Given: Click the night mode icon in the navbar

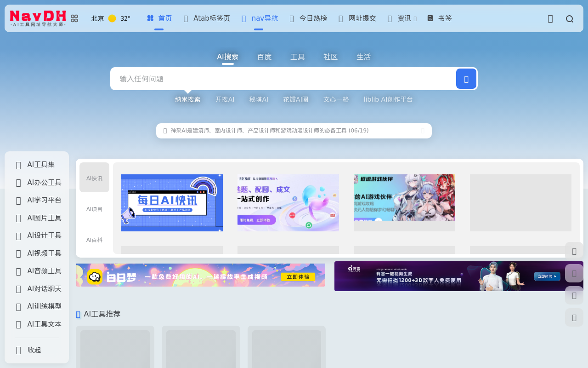Looking at the screenshot, I should pyautogui.click(x=550, y=18).
